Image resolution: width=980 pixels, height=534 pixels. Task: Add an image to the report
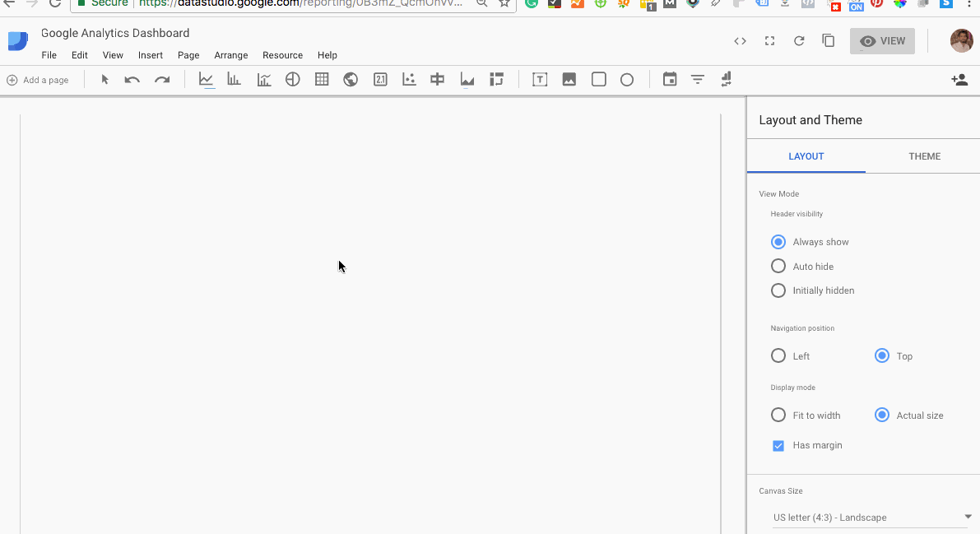pyautogui.click(x=569, y=79)
